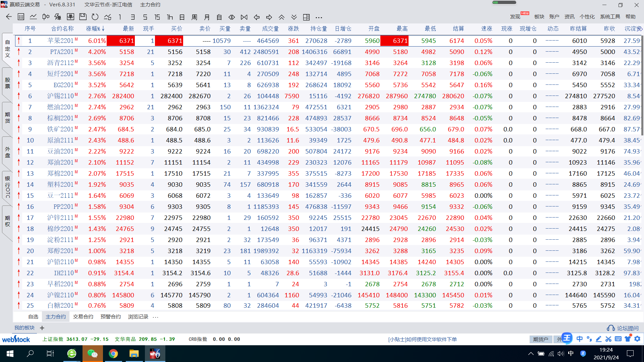Open the quote list view icon

[x=21, y=17]
